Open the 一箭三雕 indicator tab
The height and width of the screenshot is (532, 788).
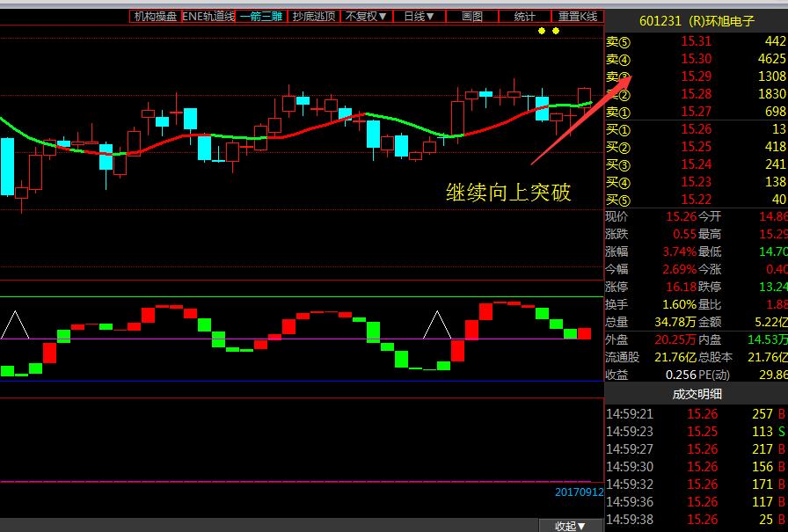pos(261,17)
